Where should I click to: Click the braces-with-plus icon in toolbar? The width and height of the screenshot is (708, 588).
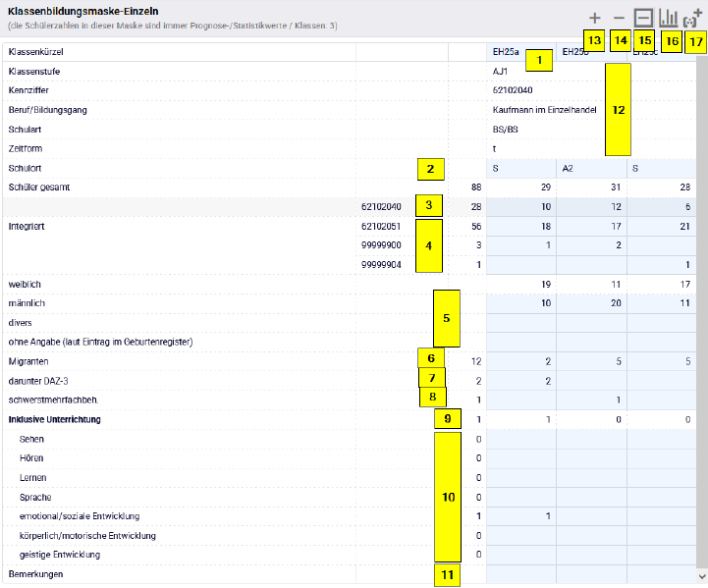point(693,18)
